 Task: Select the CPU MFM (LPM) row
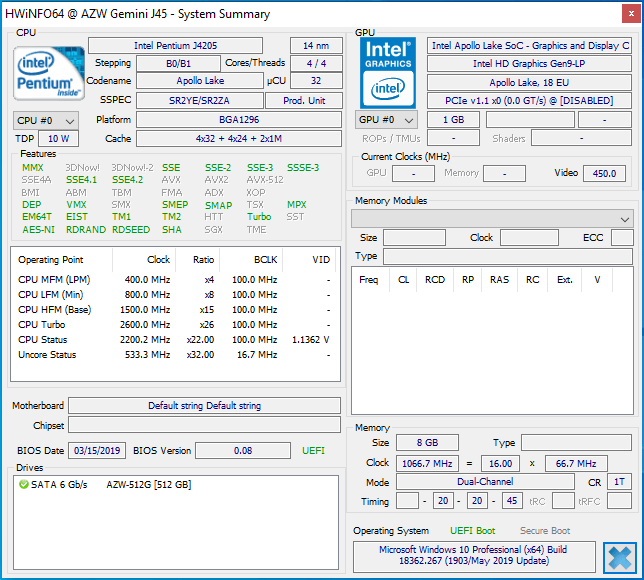click(x=175, y=280)
